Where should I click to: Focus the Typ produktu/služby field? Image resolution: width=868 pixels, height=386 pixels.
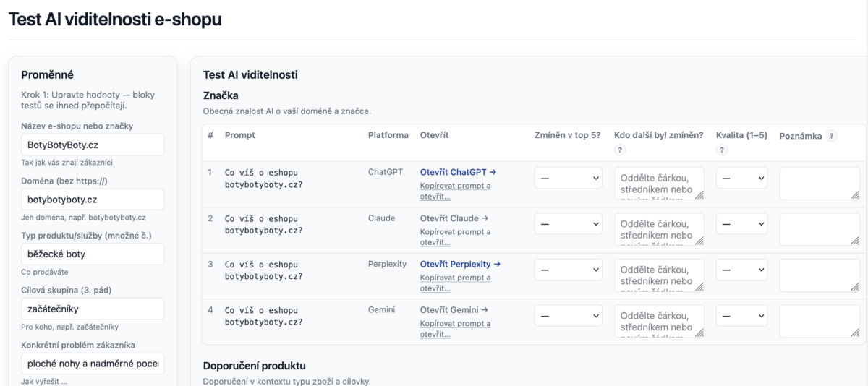(x=93, y=254)
